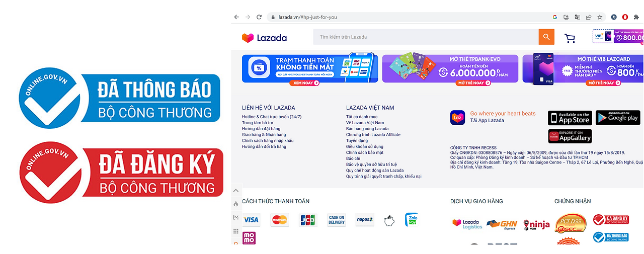The image size is (644, 254).
Task: Click the browser back arrow
Action: (x=236, y=17)
